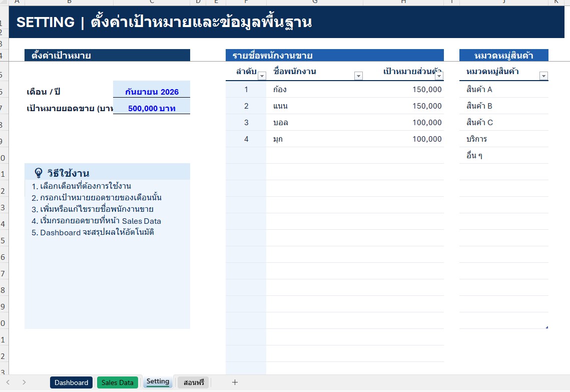This screenshot has height=392, width=570.
Task: Go to the next sheet using right arrow
Action: click(x=24, y=382)
